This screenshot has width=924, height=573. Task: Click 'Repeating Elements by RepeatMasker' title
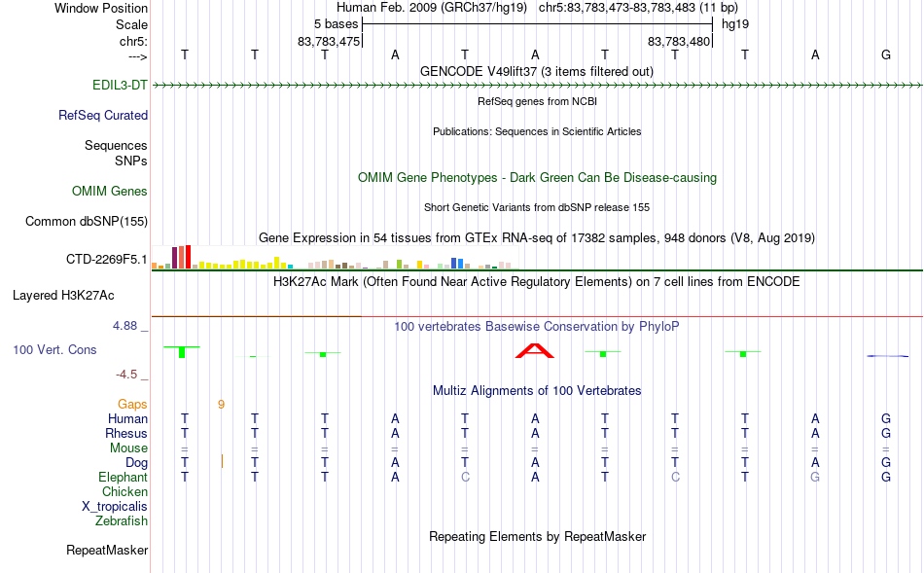pos(537,537)
